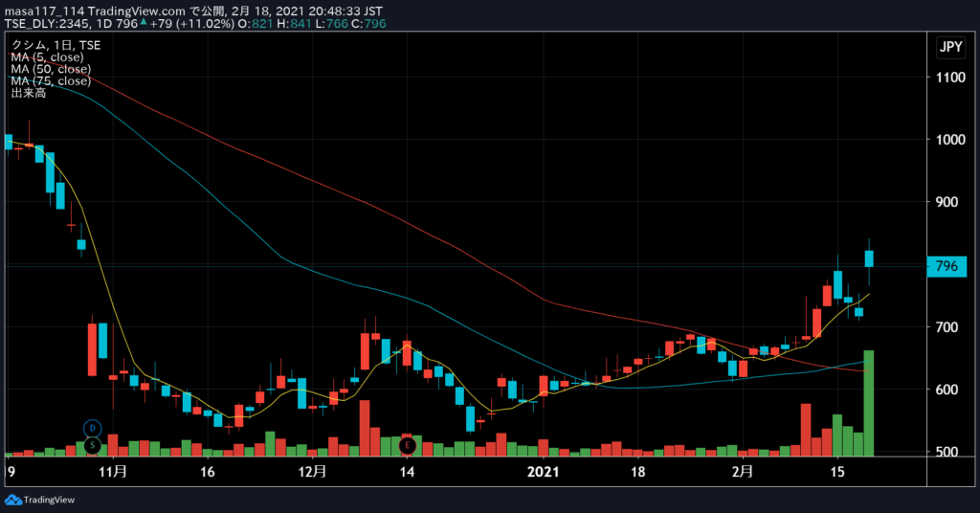This screenshot has width=980, height=513.
Task: Click the 18 date axis label
Action: click(637, 471)
